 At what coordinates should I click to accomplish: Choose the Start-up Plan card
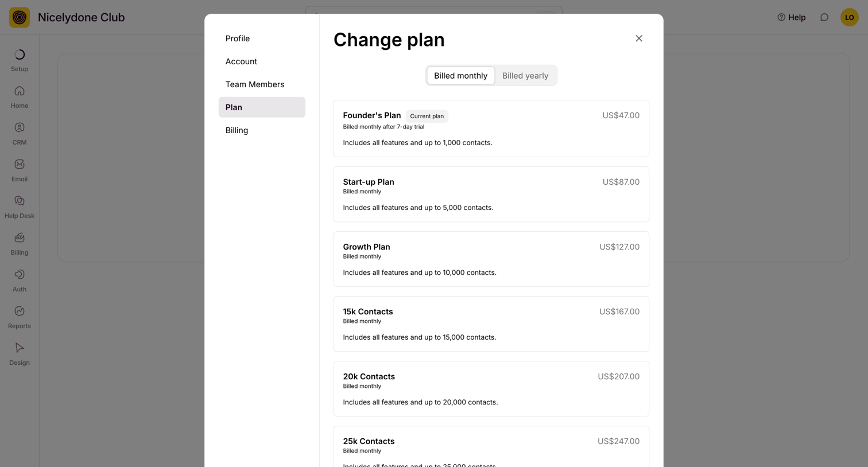point(491,194)
